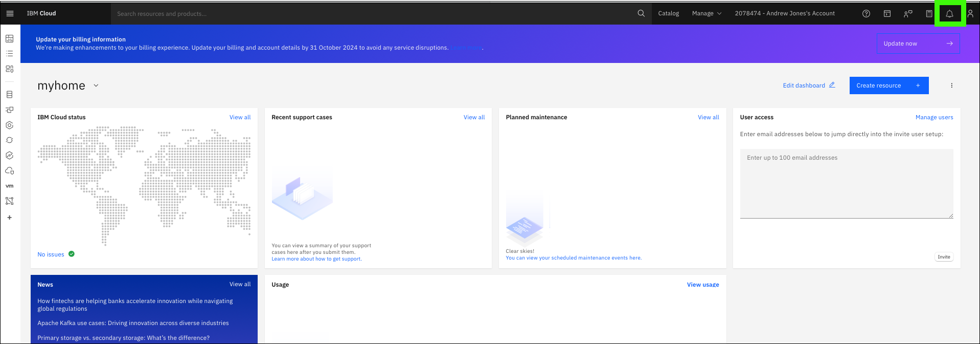The height and width of the screenshot is (344, 980).
Task: Open the Catalog menu item
Action: (x=668, y=13)
